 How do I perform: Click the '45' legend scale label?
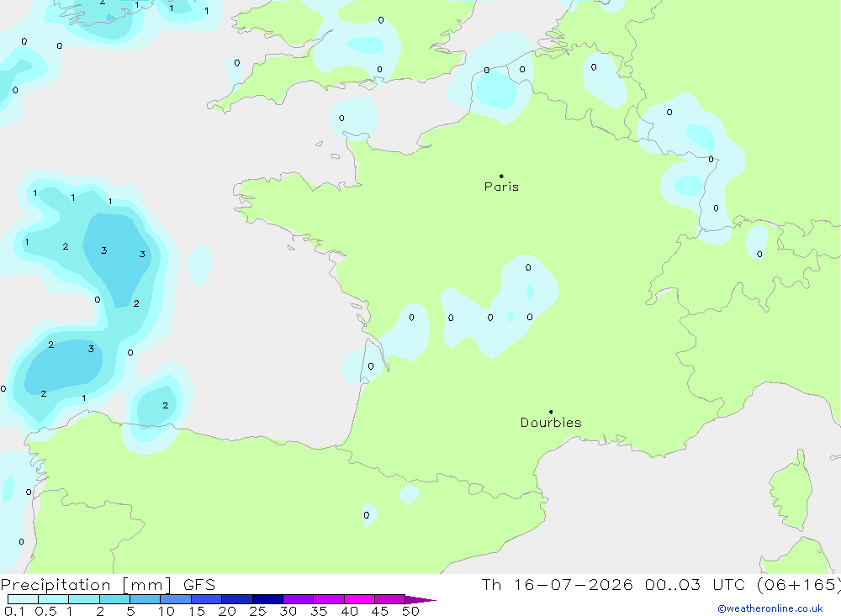(380, 611)
